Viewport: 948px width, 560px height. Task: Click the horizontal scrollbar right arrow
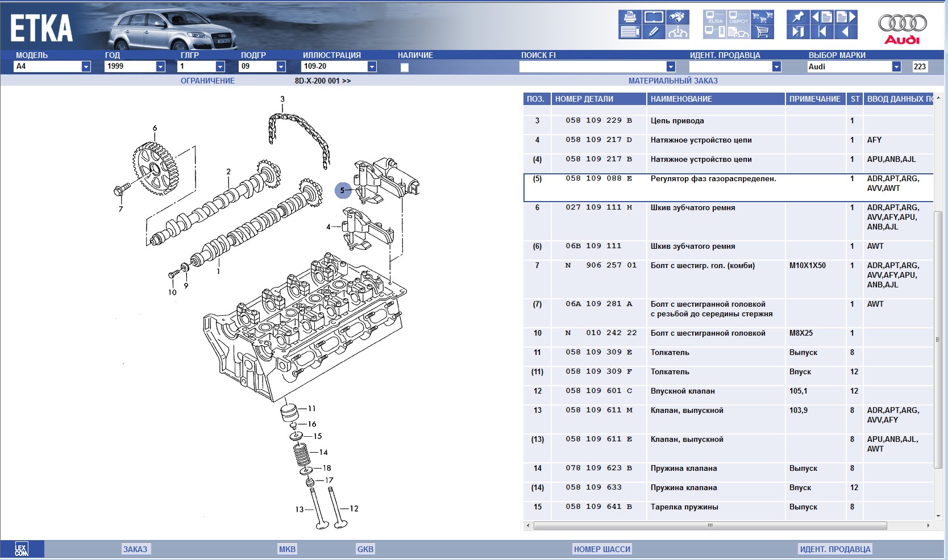928,526
